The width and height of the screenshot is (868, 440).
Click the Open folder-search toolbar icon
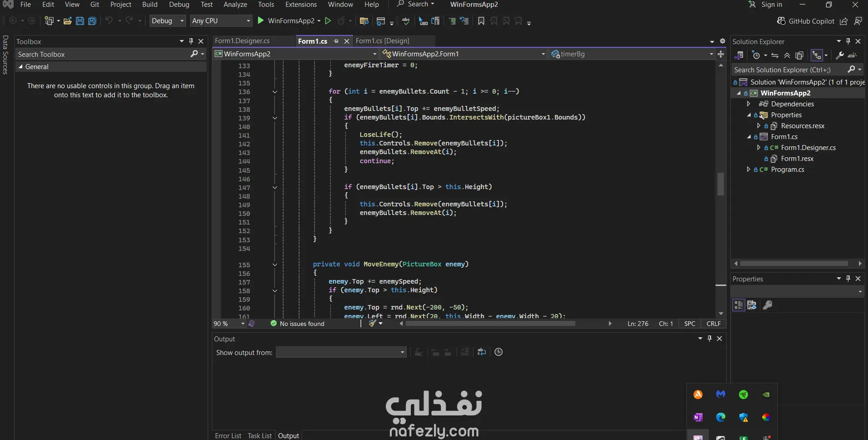pos(364,21)
